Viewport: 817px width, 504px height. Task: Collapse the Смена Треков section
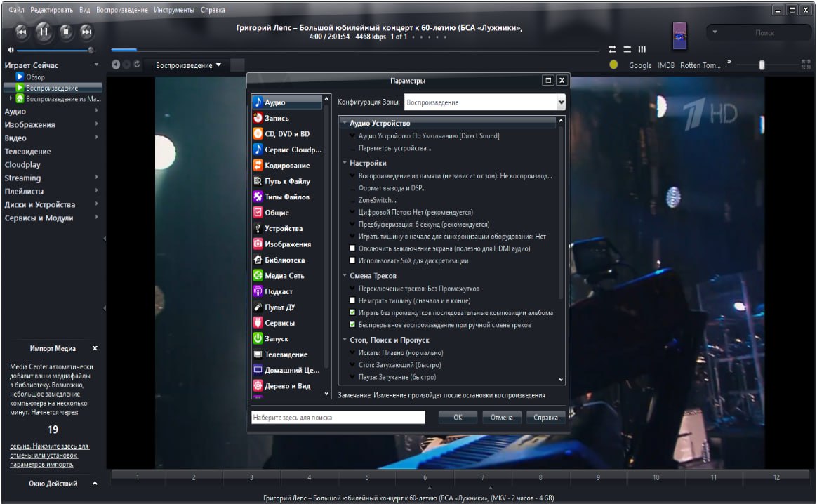click(x=345, y=276)
